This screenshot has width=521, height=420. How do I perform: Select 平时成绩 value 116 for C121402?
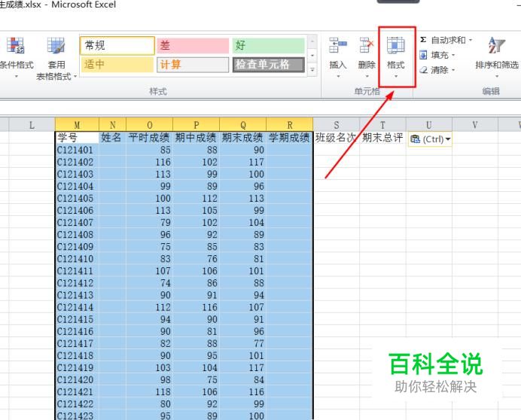150,162
